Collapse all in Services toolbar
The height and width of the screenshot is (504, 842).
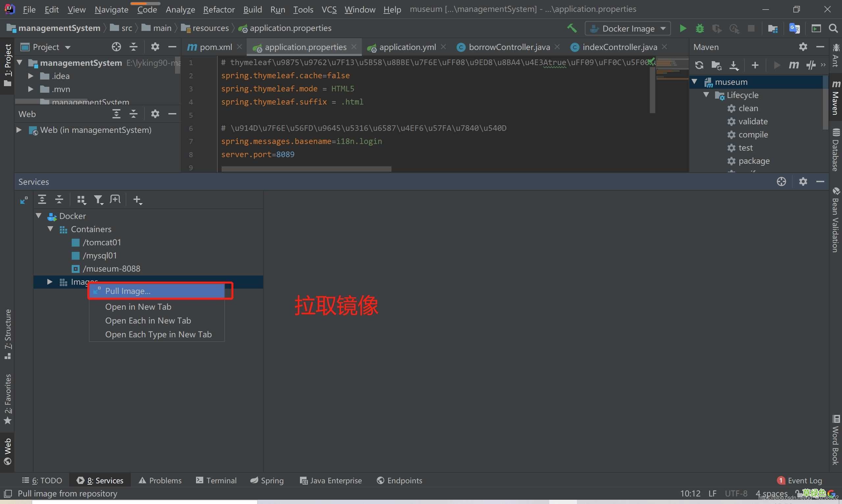pos(59,199)
